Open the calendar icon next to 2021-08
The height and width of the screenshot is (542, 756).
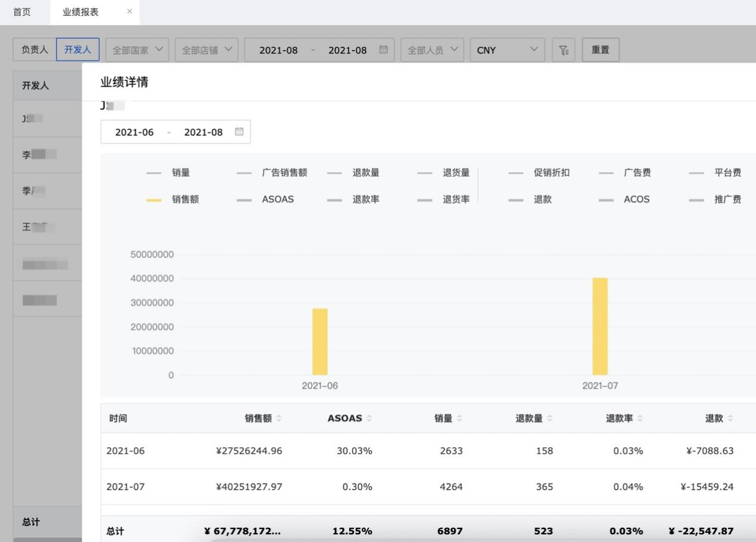(384, 50)
